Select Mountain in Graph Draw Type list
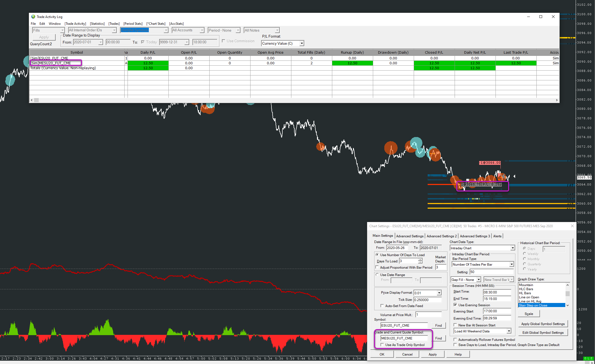 point(526,285)
